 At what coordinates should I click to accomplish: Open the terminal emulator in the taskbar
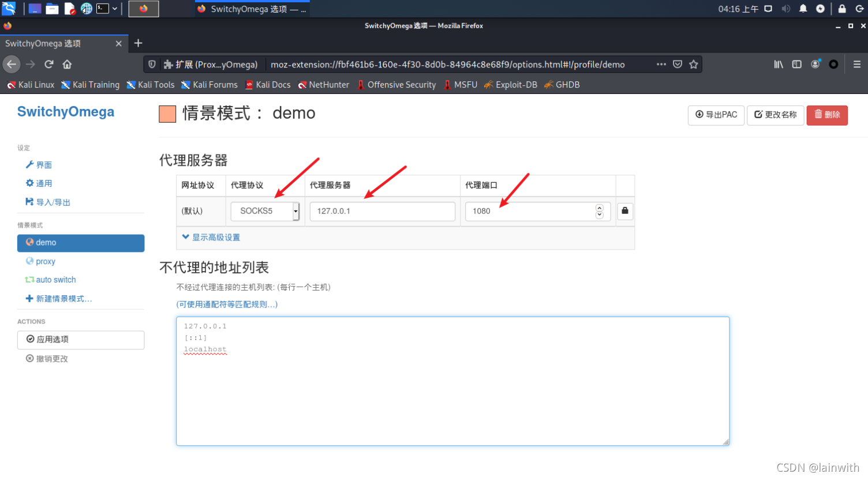[x=103, y=9]
